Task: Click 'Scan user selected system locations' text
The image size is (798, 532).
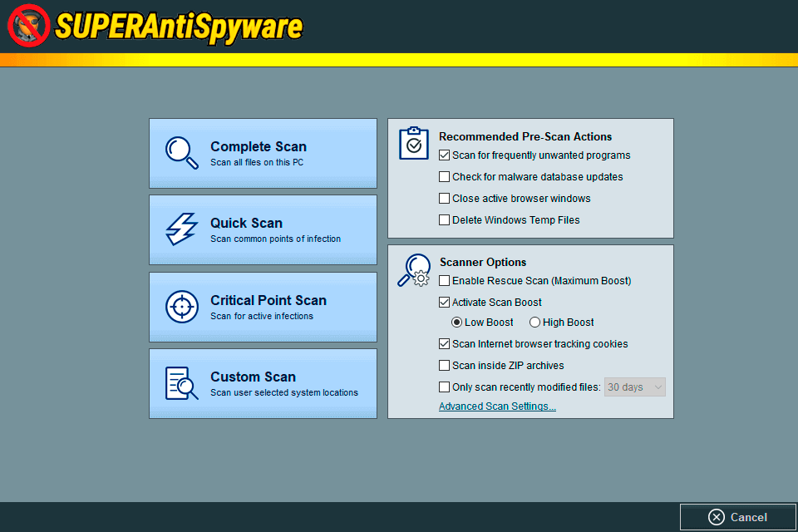Action: pos(284,392)
